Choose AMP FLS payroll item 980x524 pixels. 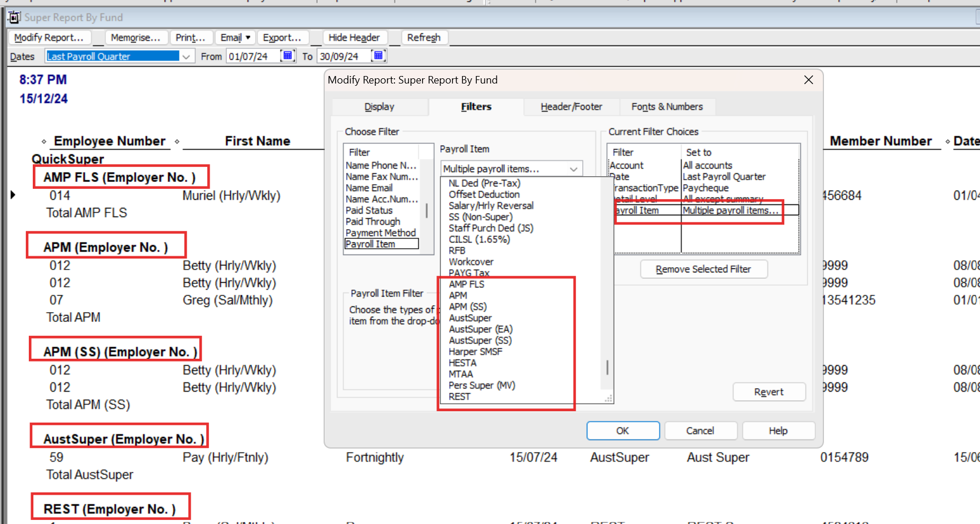[x=466, y=284]
